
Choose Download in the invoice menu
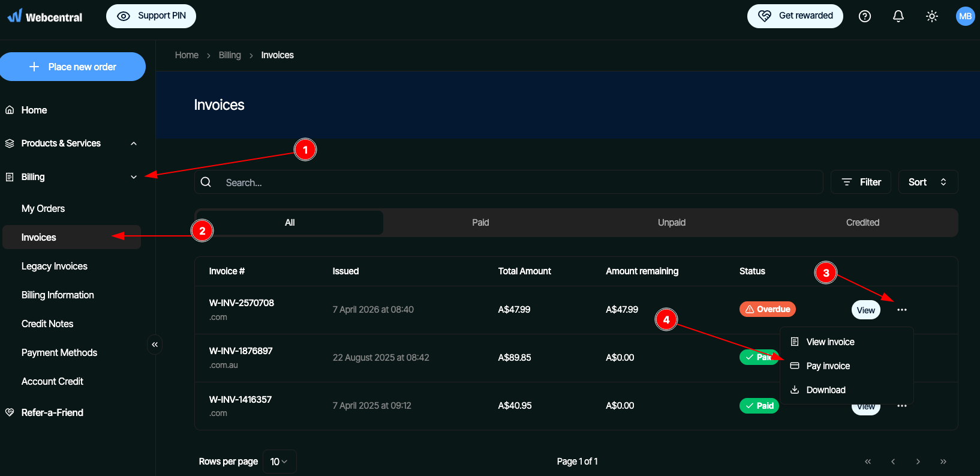[x=825, y=390]
